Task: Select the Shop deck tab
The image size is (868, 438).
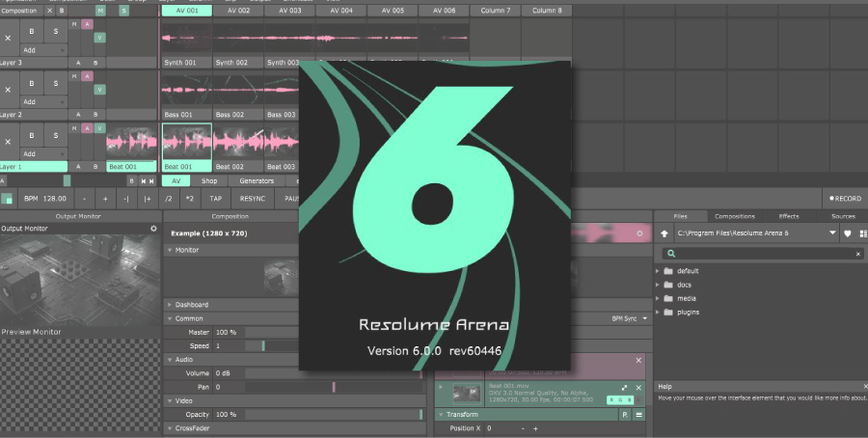Action: [209, 181]
